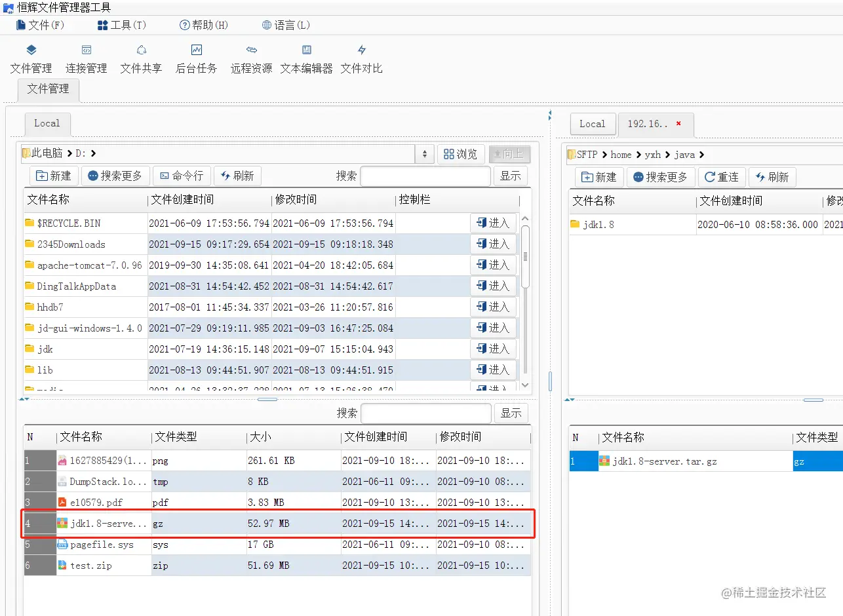Screen dimensions: 843x616
Task: Click 进入 for the jdk folder
Action: [494, 349]
